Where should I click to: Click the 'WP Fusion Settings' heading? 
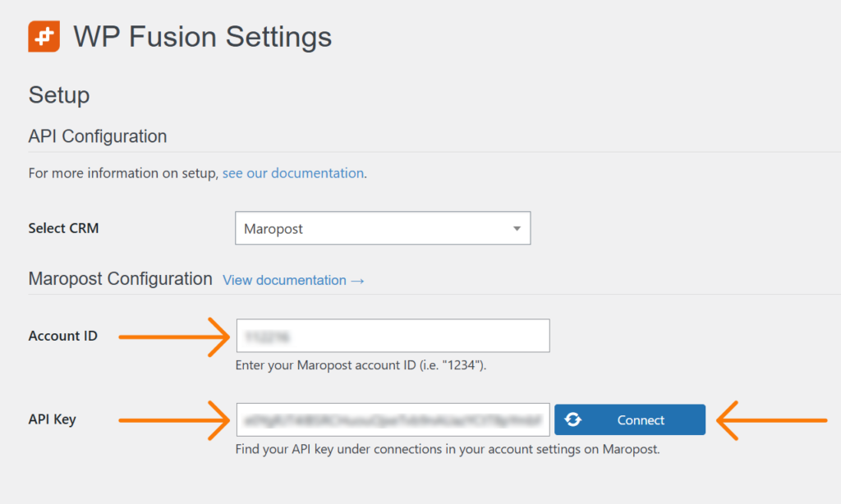tap(202, 36)
